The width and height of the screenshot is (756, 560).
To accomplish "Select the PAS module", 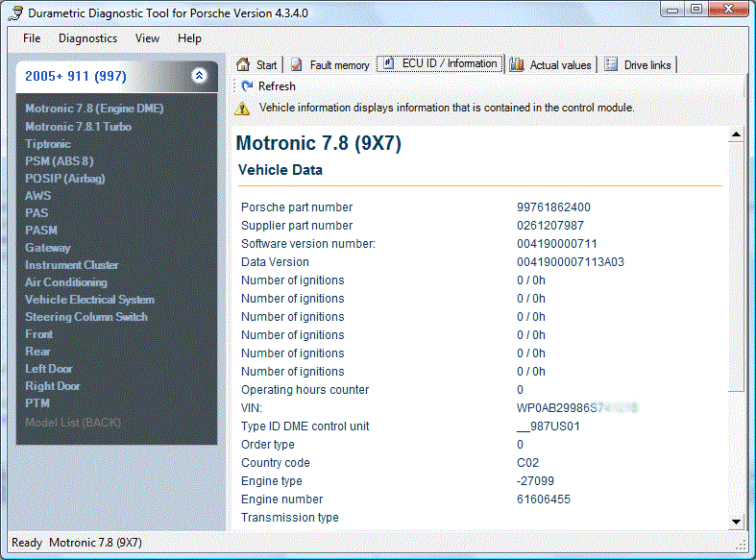I will [x=37, y=213].
